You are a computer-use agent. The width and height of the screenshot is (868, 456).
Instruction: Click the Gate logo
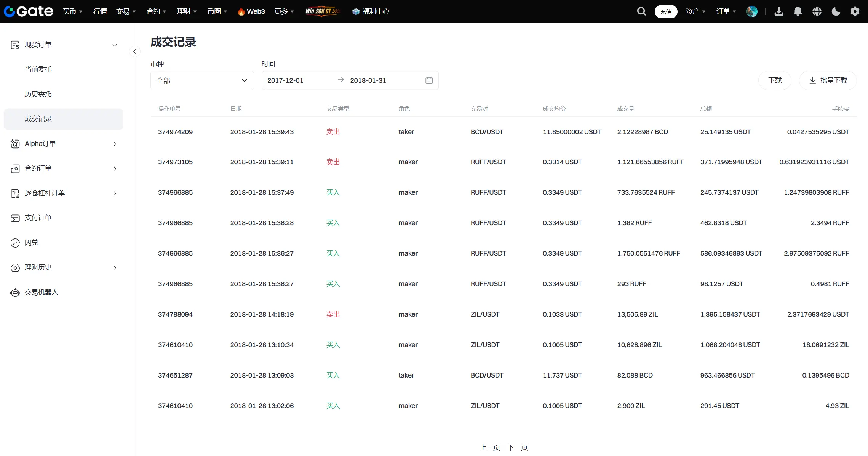click(x=29, y=11)
